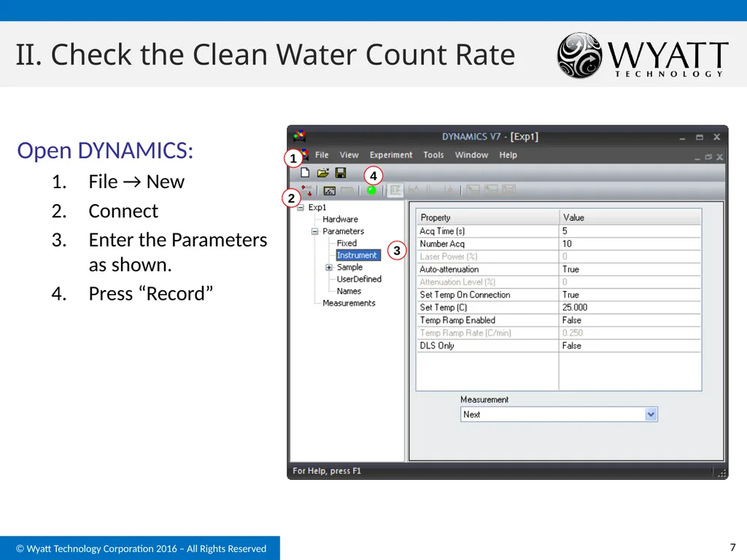This screenshot has width=747, height=560.
Task: Open the Help menu
Action: point(508,155)
